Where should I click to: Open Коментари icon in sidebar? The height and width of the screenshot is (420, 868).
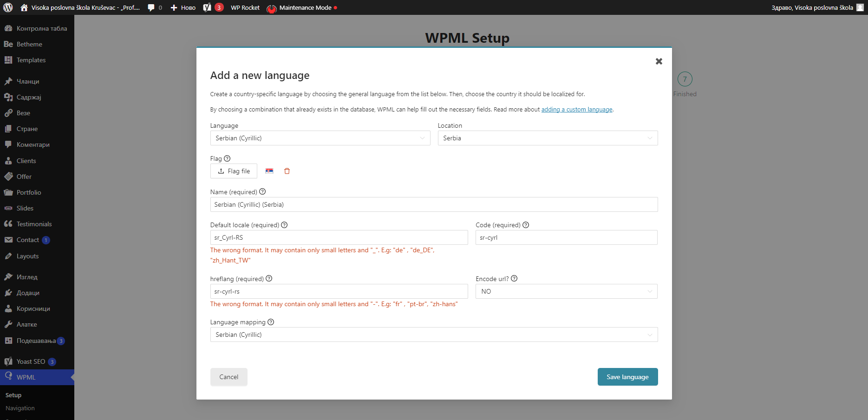pyautogui.click(x=8, y=144)
